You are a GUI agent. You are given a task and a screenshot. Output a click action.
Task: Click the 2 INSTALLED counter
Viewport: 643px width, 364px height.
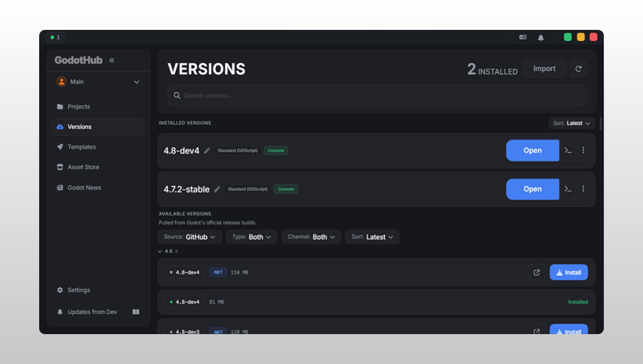[x=492, y=70]
